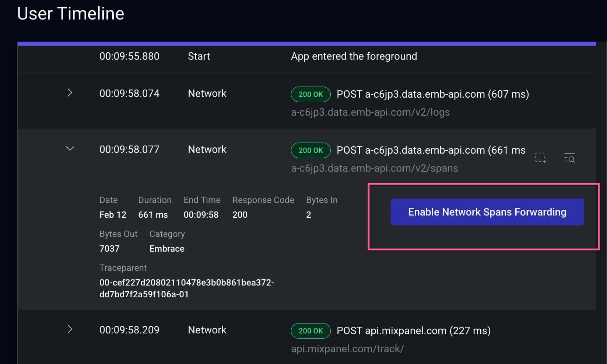This screenshot has width=607, height=364.
Task: Click the 200 OK badge on v2/spans request
Action: pyautogui.click(x=310, y=150)
